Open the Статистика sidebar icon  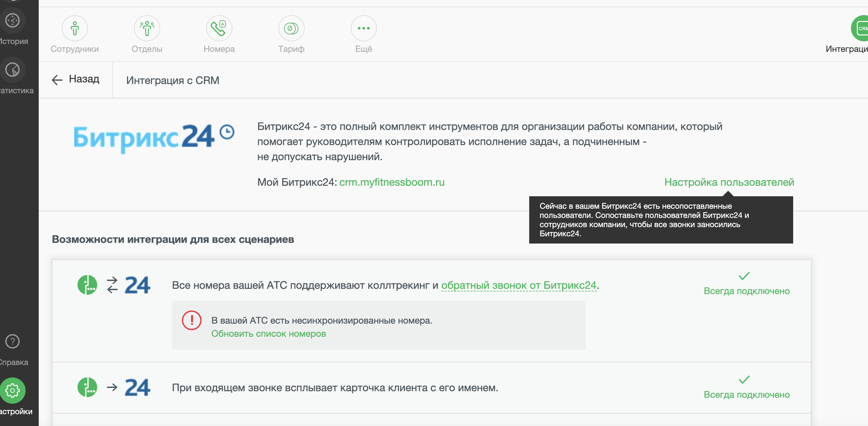tap(12, 70)
